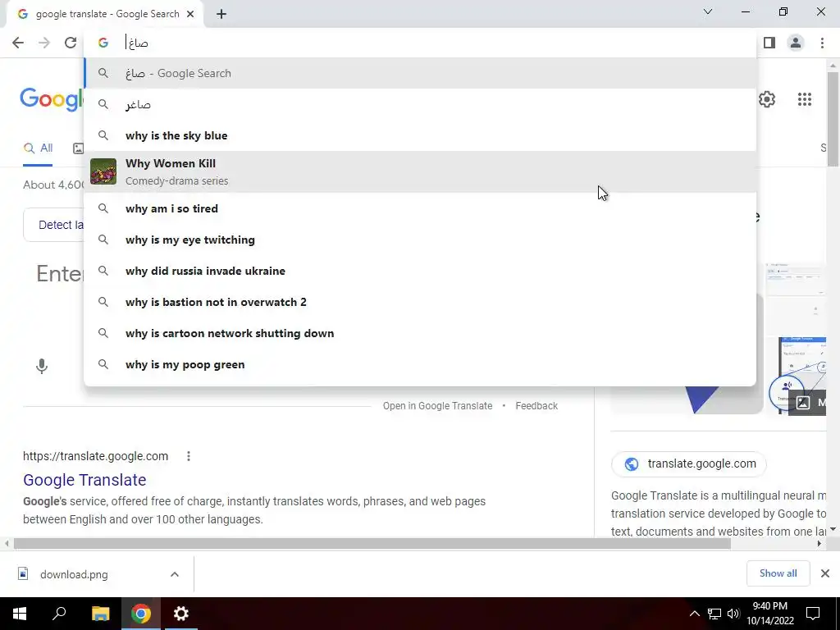Open the download.png file
This screenshot has width=840, height=630.
[74, 575]
